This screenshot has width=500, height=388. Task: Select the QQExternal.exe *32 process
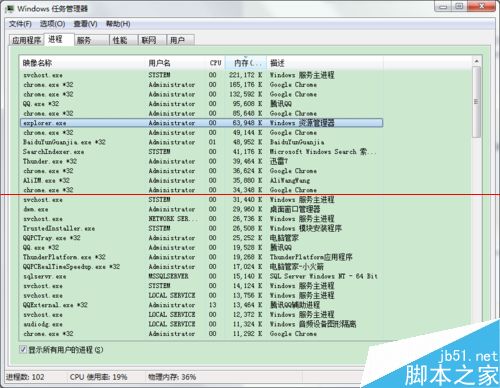tap(201, 305)
